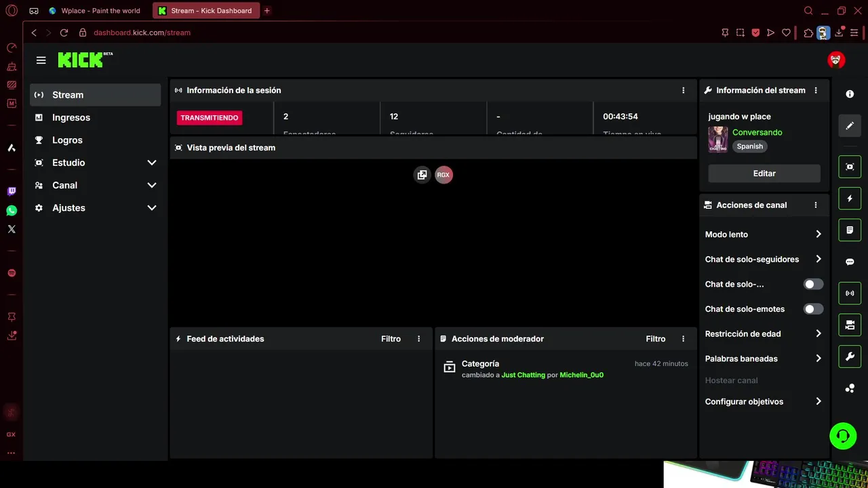Image resolution: width=868 pixels, height=488 pixels.
Task: Click the Conversando category link
Action: pos(757,132)
